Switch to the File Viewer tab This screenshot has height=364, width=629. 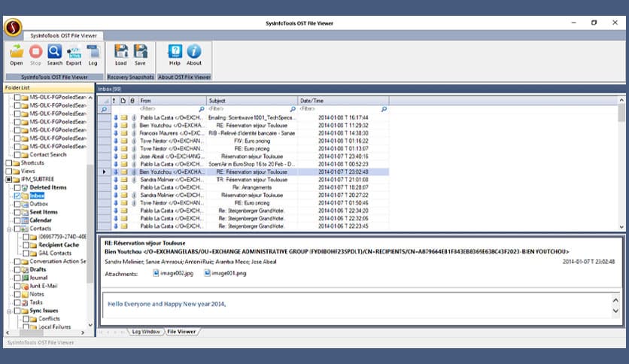[x=181, y=332]
